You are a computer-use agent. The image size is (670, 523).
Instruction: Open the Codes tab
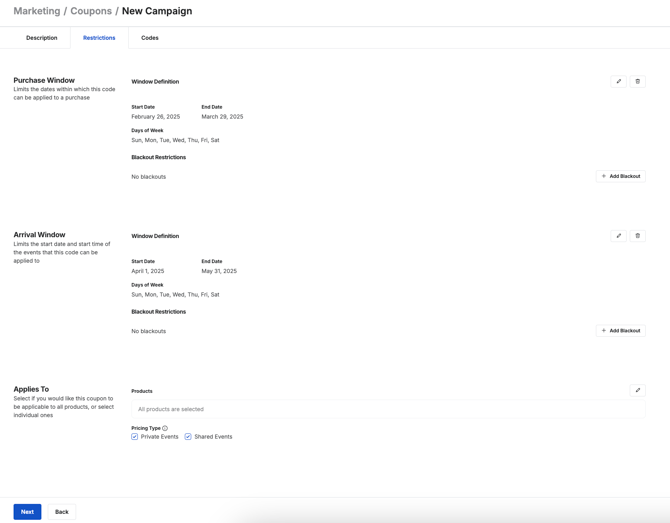[x=150, y=38]
